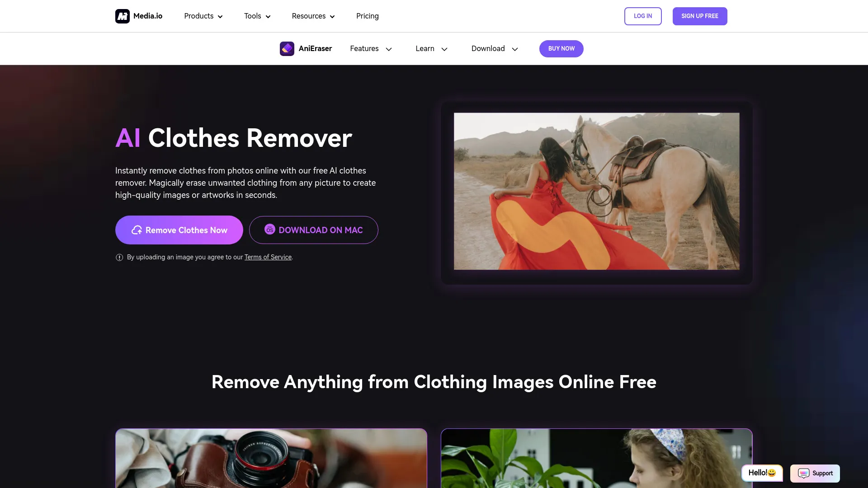Click the macOS download icon button

click(269, 230)
